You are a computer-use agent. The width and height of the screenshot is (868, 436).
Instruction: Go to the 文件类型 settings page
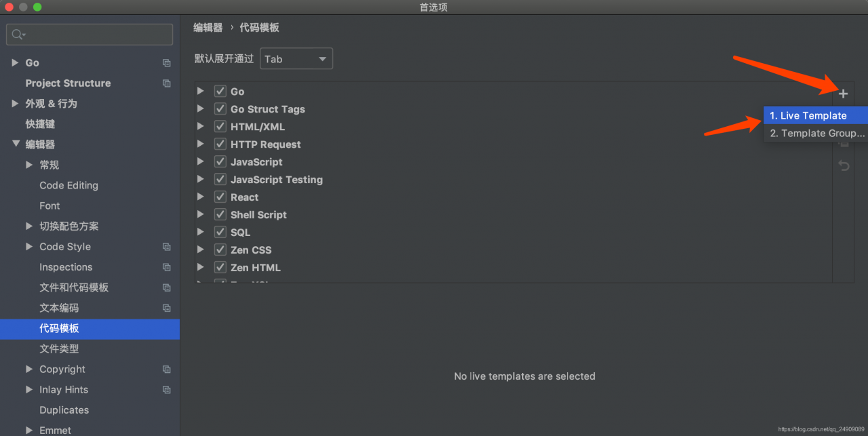59,349
